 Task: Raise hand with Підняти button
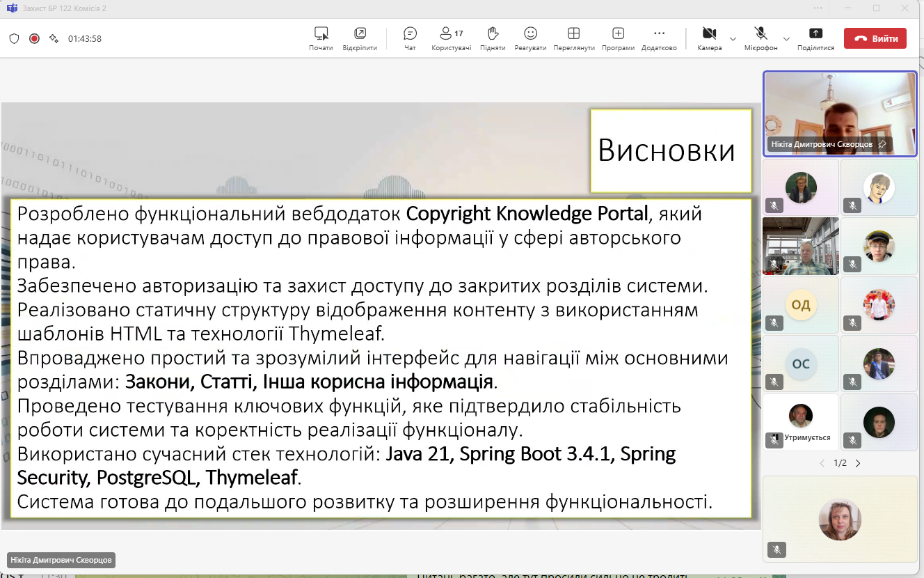coord(493,38)
